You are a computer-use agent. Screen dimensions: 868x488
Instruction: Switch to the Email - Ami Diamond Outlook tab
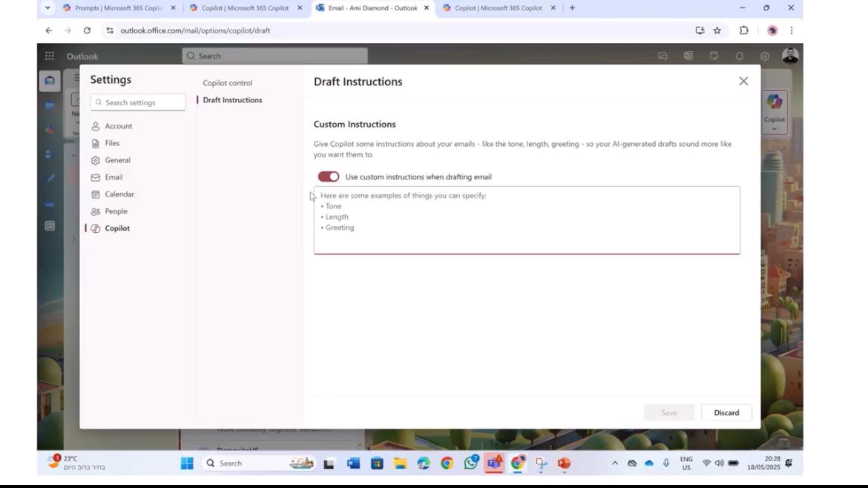click(372, 7)
